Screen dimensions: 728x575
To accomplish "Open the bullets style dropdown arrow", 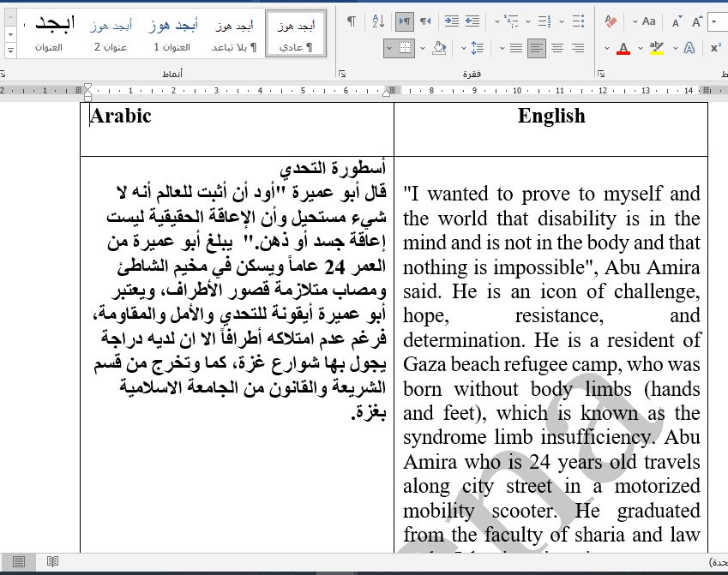I will click(562, 21).
